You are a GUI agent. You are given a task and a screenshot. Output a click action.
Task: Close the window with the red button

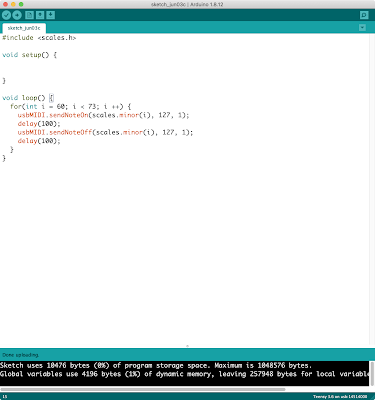[x=5, y=4]
